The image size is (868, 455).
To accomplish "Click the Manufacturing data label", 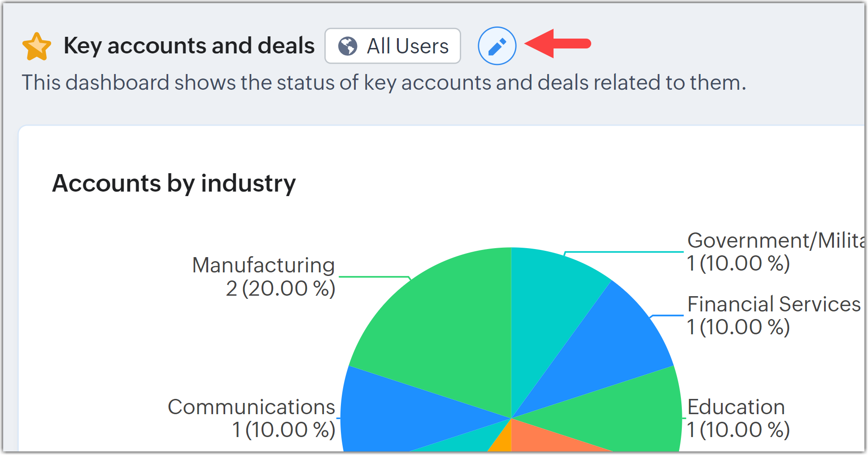I will click(x=264, y=276).
